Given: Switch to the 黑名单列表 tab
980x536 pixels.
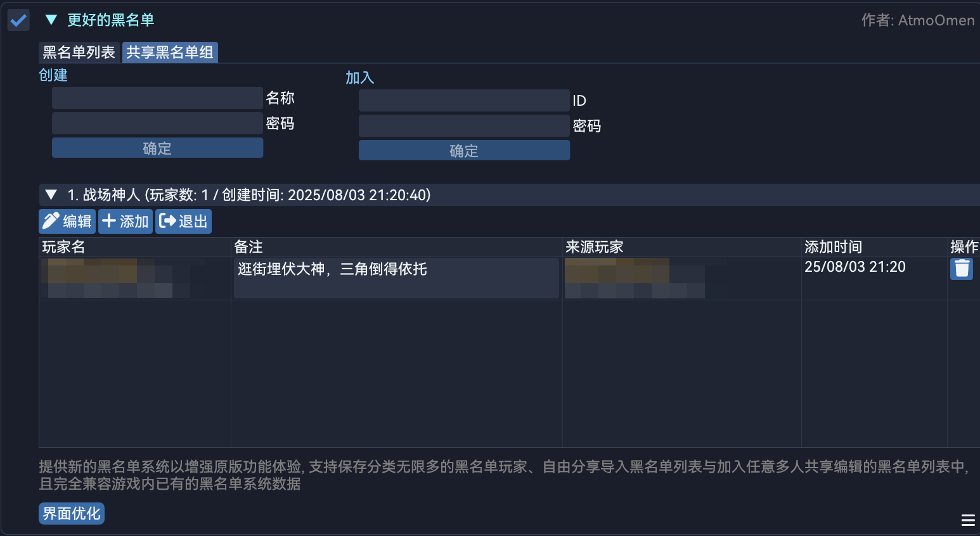Looking at the screenshot, I should (x=78, y=52).
